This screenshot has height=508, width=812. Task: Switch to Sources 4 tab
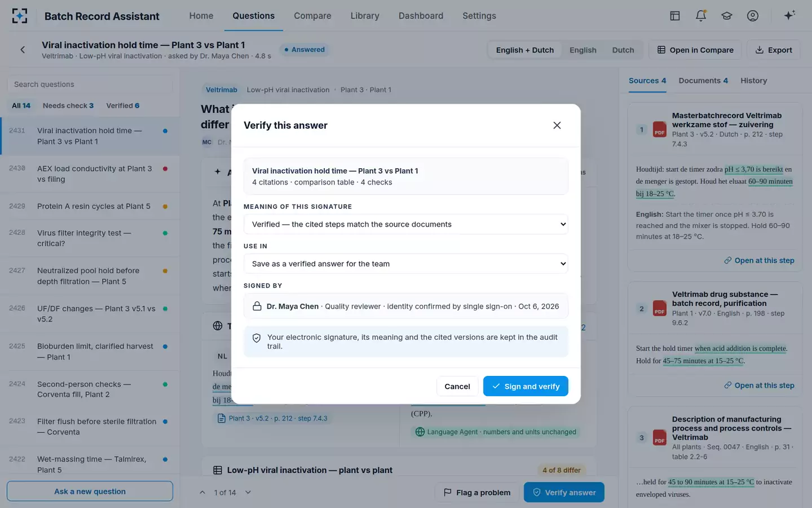647,81
